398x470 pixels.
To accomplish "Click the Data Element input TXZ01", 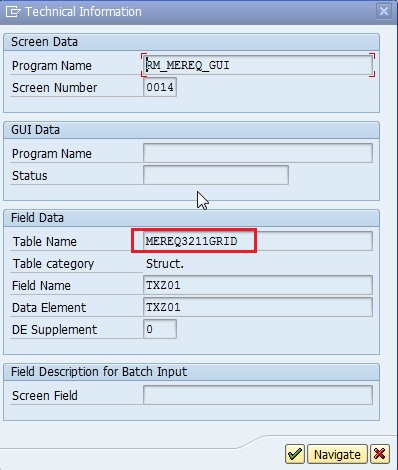I will [x=258, y=307].
